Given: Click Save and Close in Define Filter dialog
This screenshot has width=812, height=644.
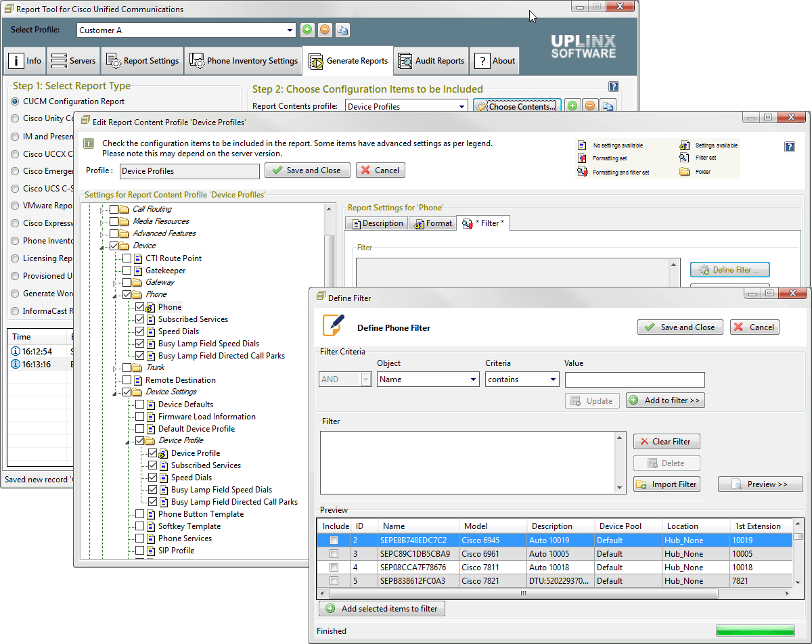Looking at the screenshot, I should pos(680,327).
